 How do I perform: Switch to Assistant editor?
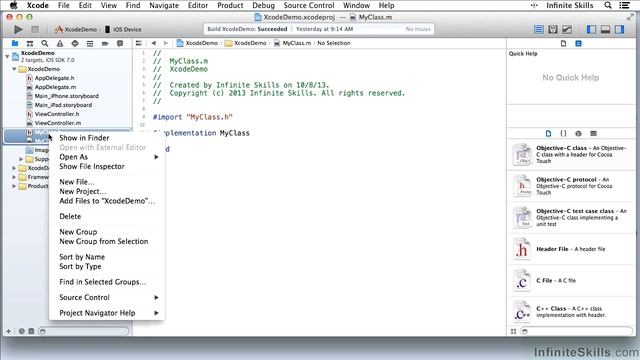tap(553, 29)
